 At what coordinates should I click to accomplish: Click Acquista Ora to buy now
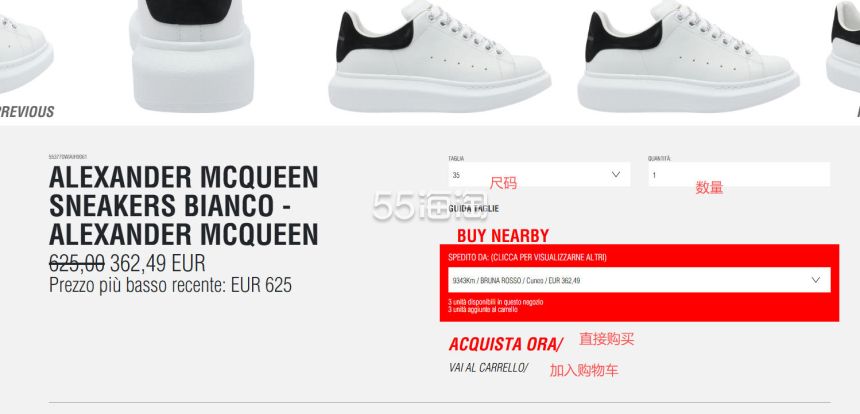tap(505, 344)
